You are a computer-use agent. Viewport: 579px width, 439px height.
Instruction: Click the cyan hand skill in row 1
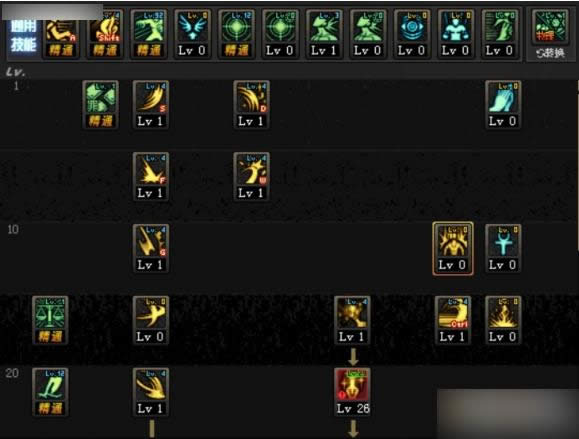click(503, 104)
